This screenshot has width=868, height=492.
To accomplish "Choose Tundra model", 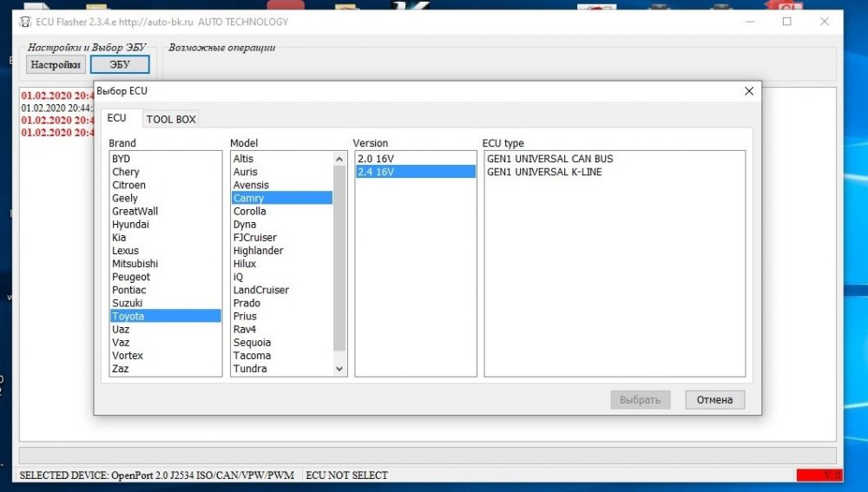I will [282, 369].
